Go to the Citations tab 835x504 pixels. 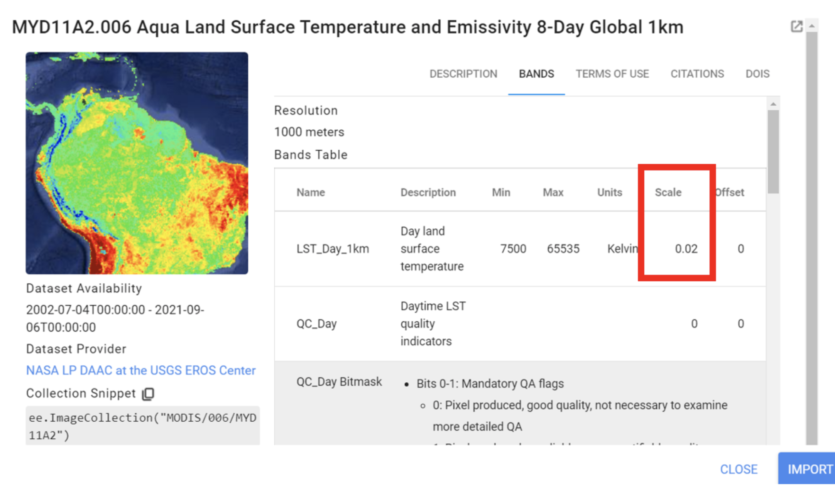697,74
